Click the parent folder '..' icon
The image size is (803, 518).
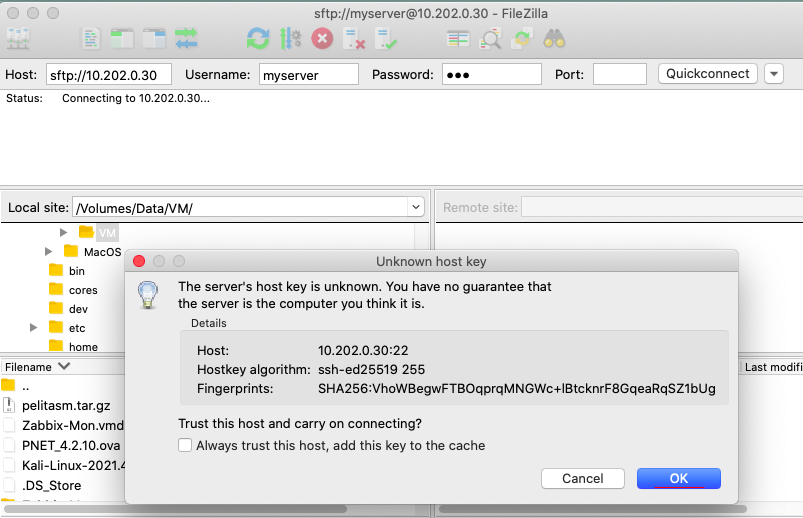[8, 384]
